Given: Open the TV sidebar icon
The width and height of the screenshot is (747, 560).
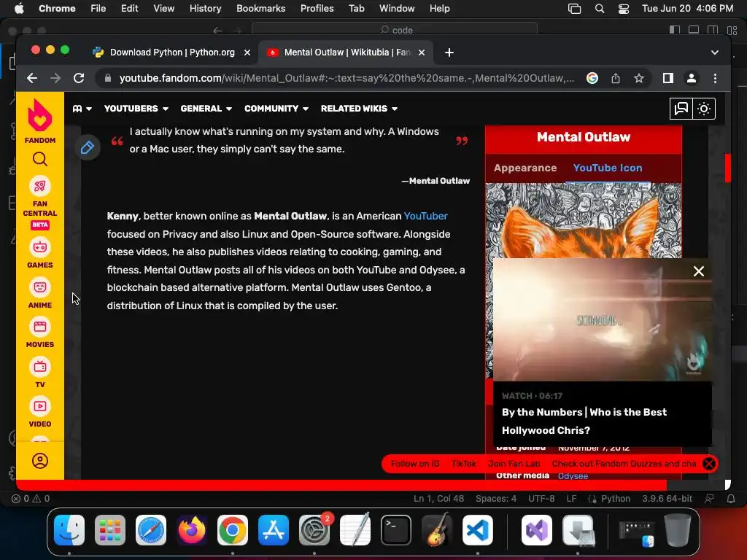Looking at the screenshot, I should coord(40,367).
